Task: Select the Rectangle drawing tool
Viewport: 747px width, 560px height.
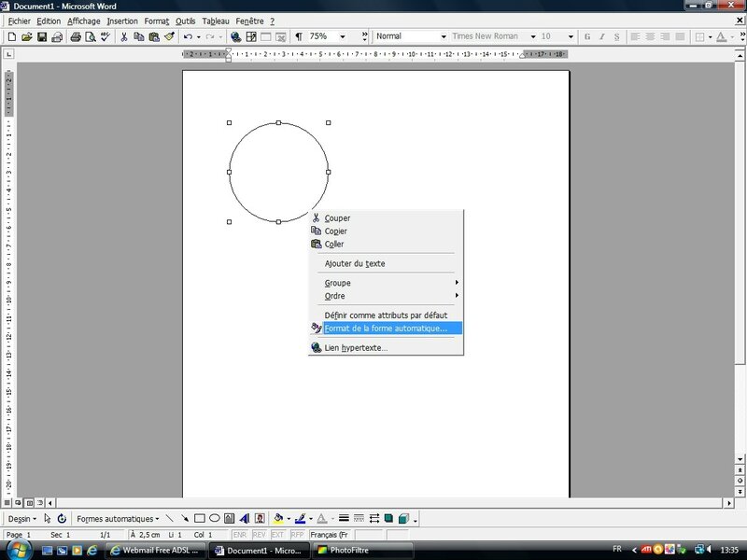Action: pos(199,518)
